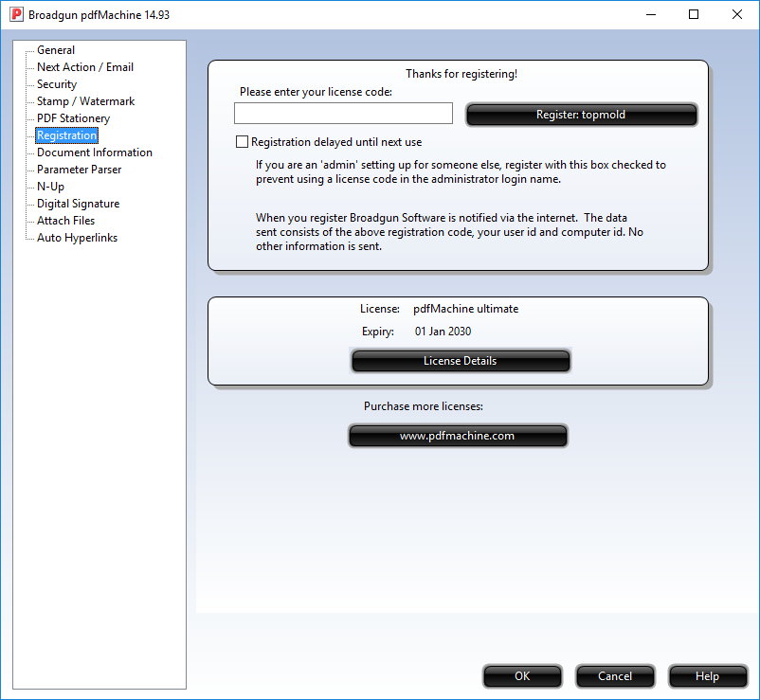Screen dimensions: 760x700
Task: Choose Parameter Parser from the list
Action: pyautogui.click(x=79, y=170)
